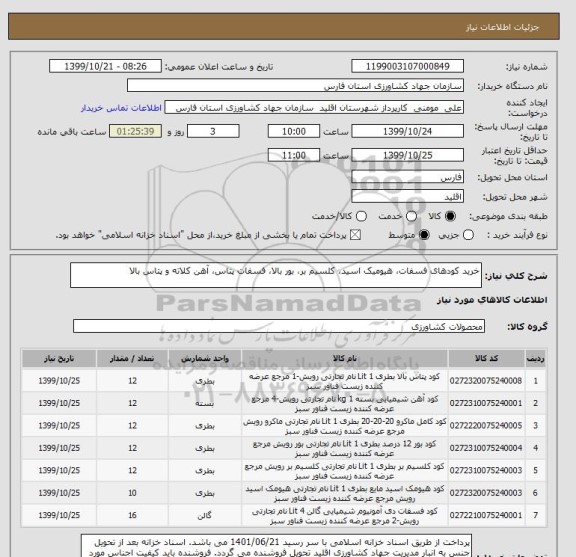This screenshot has height=557, width=576.
Task: Click the price validity time 11:00
Action: coord(294,155)
